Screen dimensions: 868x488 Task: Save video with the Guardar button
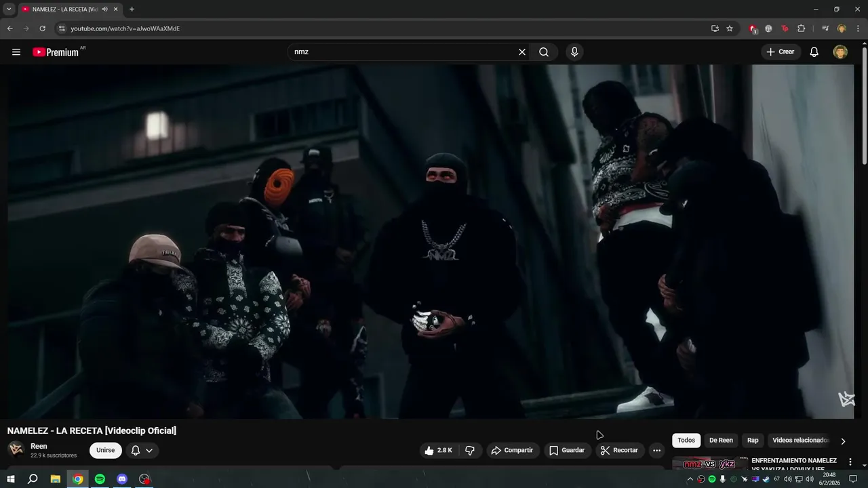pyautogui.click(x=567, y=450)
